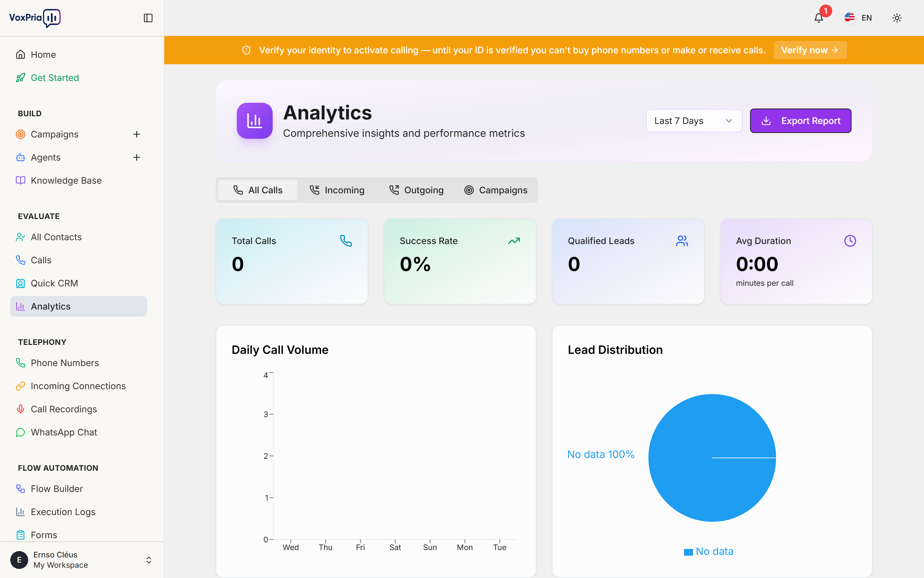Click the Home house icon
Screen dimensions: 924x578
point(21,55)
